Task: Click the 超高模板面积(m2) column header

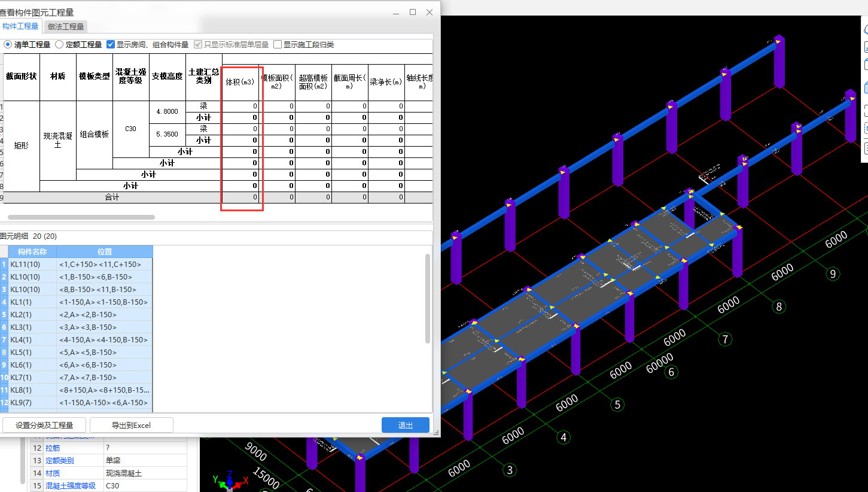Action: point(313,82)
